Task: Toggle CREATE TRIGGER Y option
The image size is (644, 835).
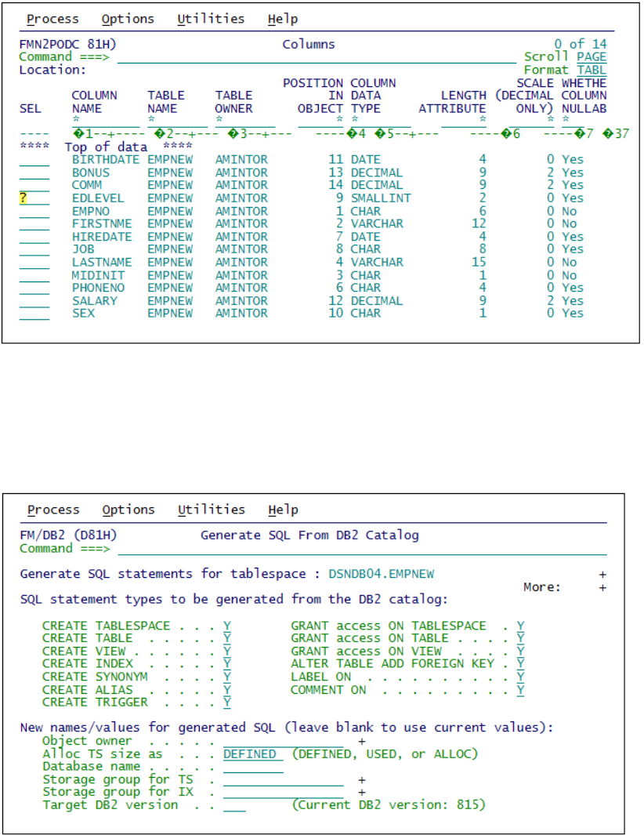Action: point(227,703)
